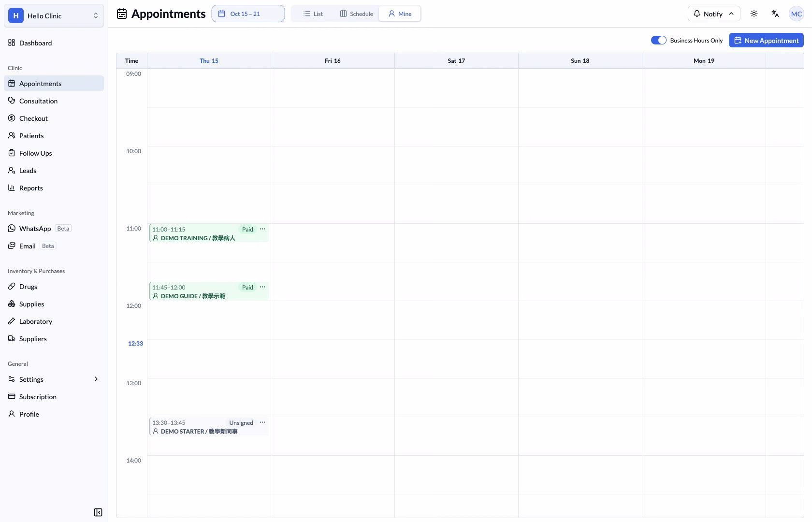Click the Sat 17 column header
The image size is (812, 522).
(456, 61)
